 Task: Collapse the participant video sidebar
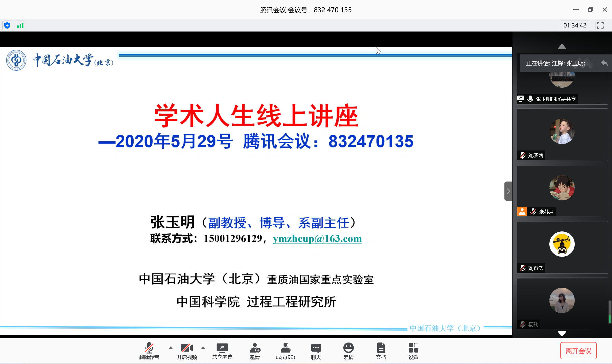tap(508, 191)
